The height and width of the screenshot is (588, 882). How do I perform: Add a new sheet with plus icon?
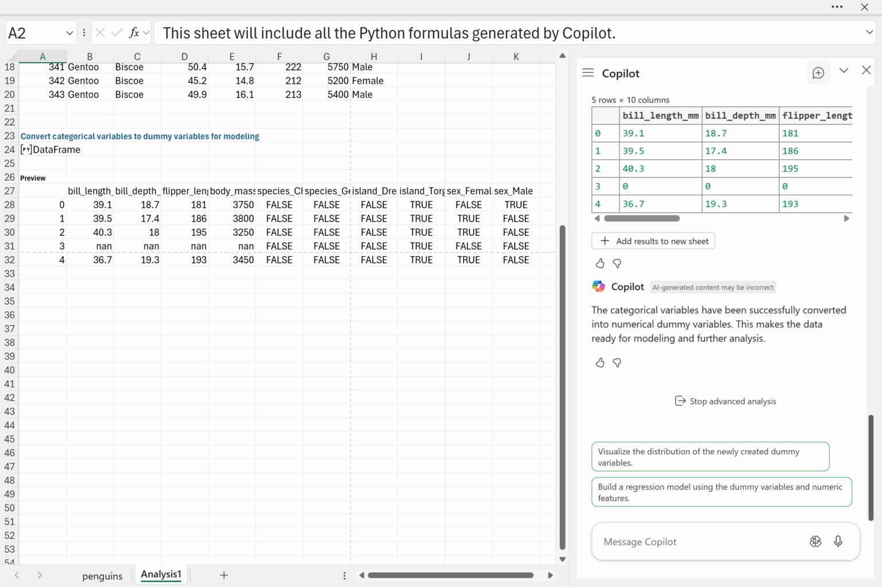pyautogui.click(x=224, y=575)
